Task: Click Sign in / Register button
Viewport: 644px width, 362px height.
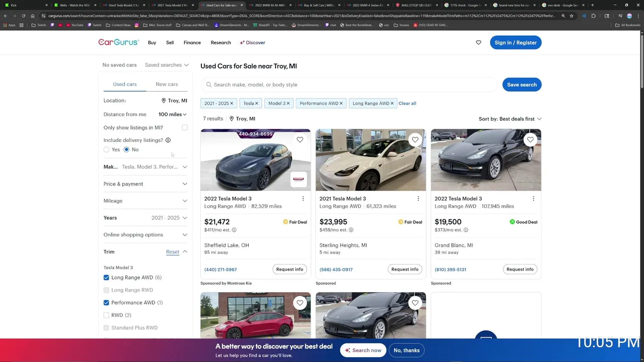Action: 516,43
